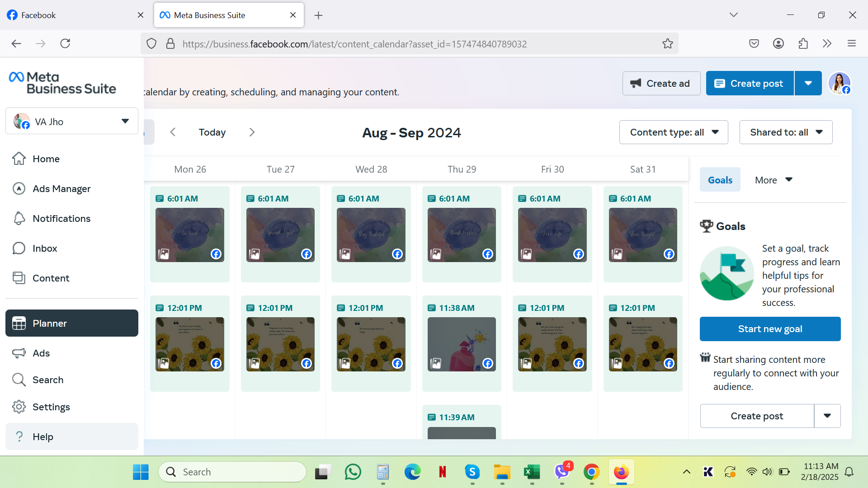The image size is (868, 488).
Task: Open Content type: all dropdown
Action: pos(674,132)
